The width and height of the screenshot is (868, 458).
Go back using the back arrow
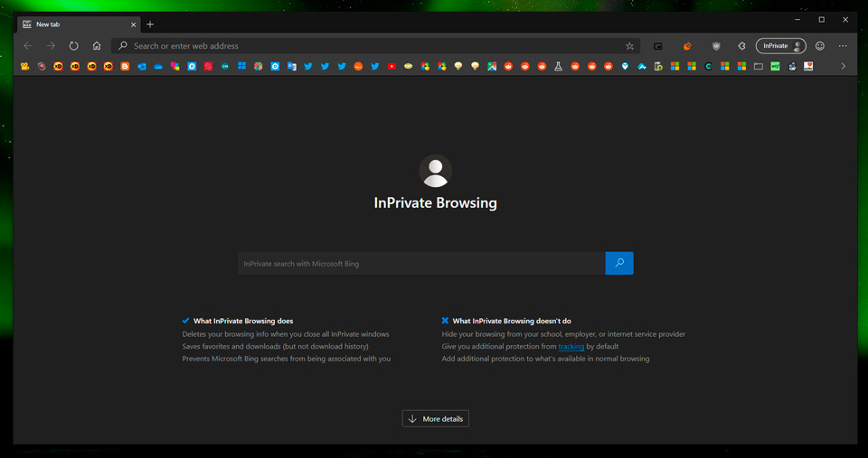(x=28, y=46)
